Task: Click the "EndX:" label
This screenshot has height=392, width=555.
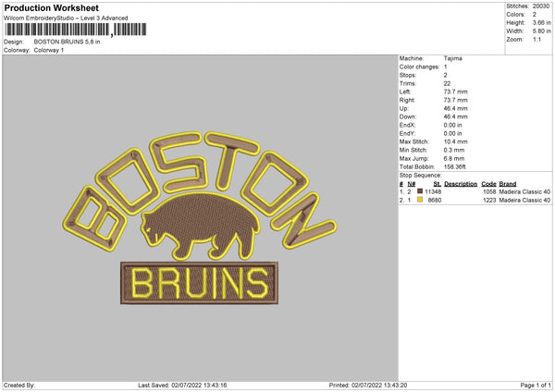Action: pos(407,125)
